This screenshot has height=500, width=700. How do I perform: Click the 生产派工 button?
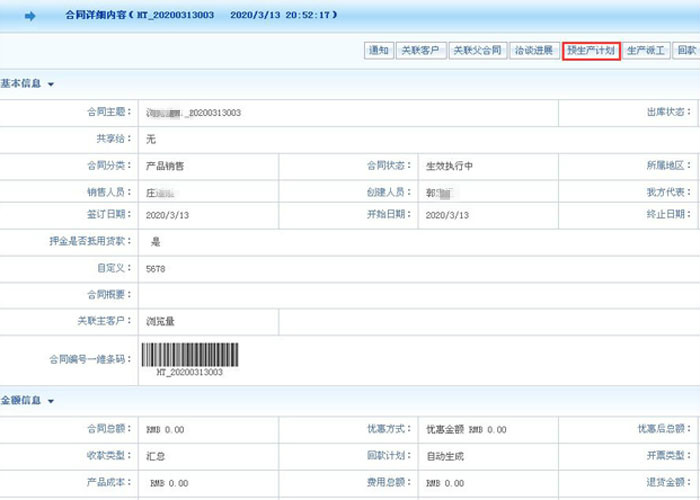coord(646,51)
